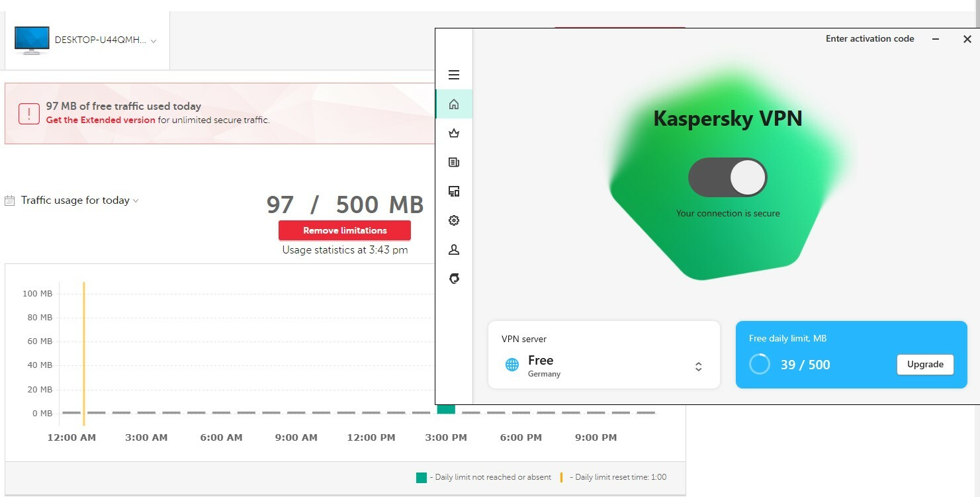Click 'Your connection is secure' status text
The height and width of the screenshot is (497, 980).
[x=728, y=214]
